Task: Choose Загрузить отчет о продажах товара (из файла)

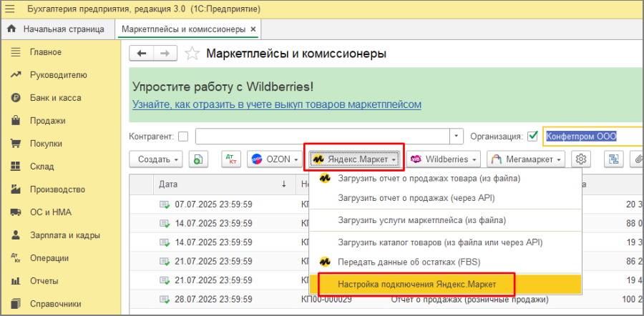Action: [x=445, y=179]
